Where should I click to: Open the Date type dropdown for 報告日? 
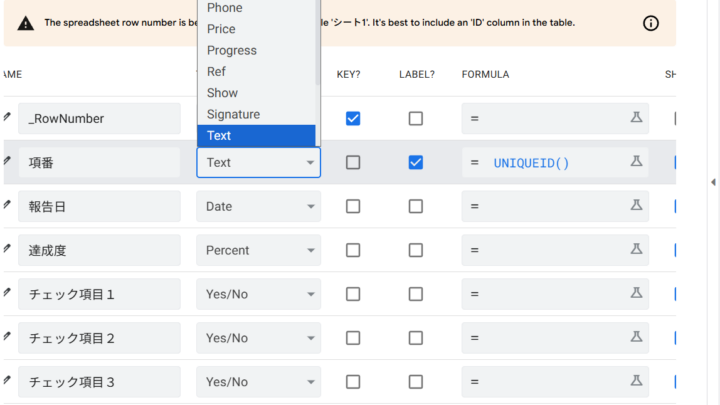coord(258,206)
